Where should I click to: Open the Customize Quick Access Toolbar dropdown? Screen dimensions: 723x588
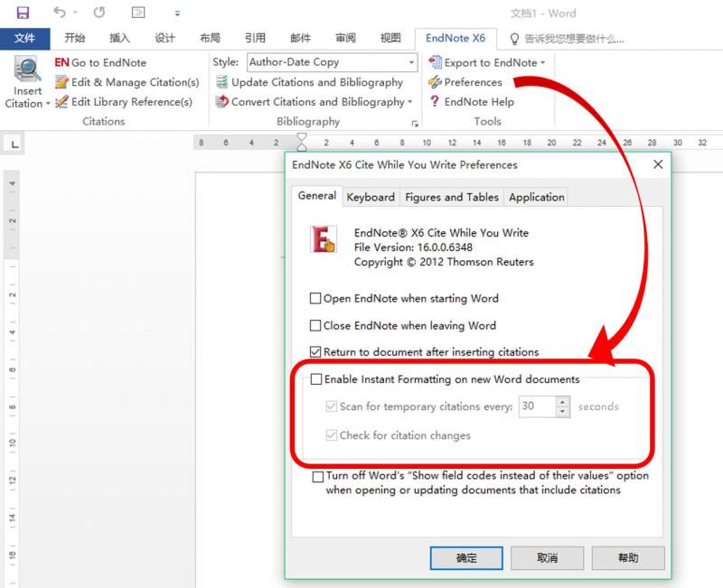(x=177, y=14)
